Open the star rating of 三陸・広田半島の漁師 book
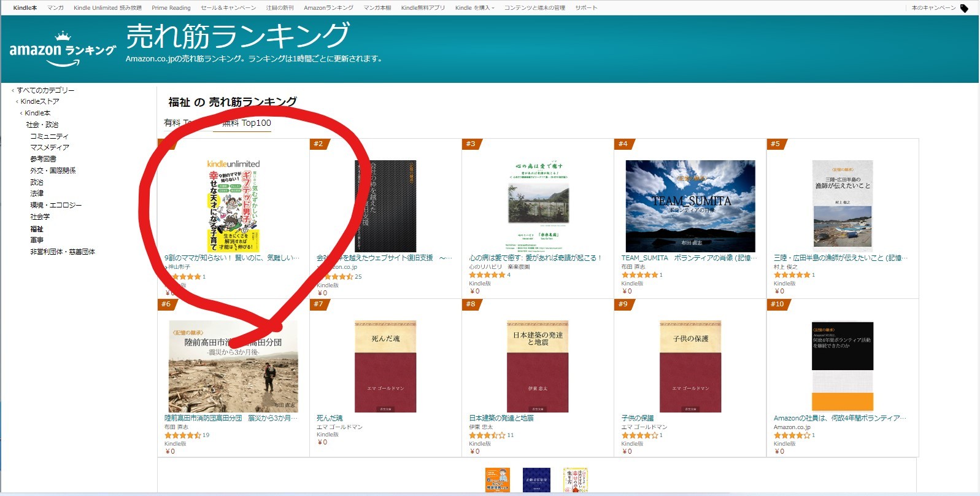980x496 pixels. coord(792,275)
